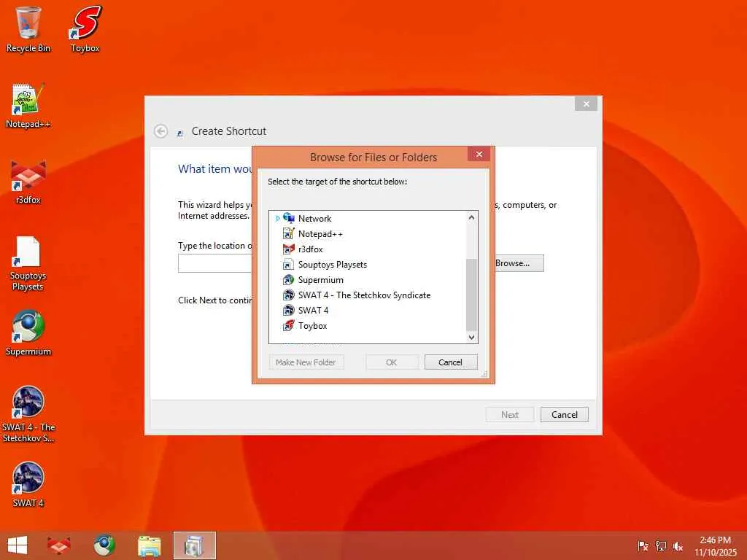This screenshot has width=747, height=560.
Task: Cancel the Create Shortcut wizard
Action: [x=565, y=415]
